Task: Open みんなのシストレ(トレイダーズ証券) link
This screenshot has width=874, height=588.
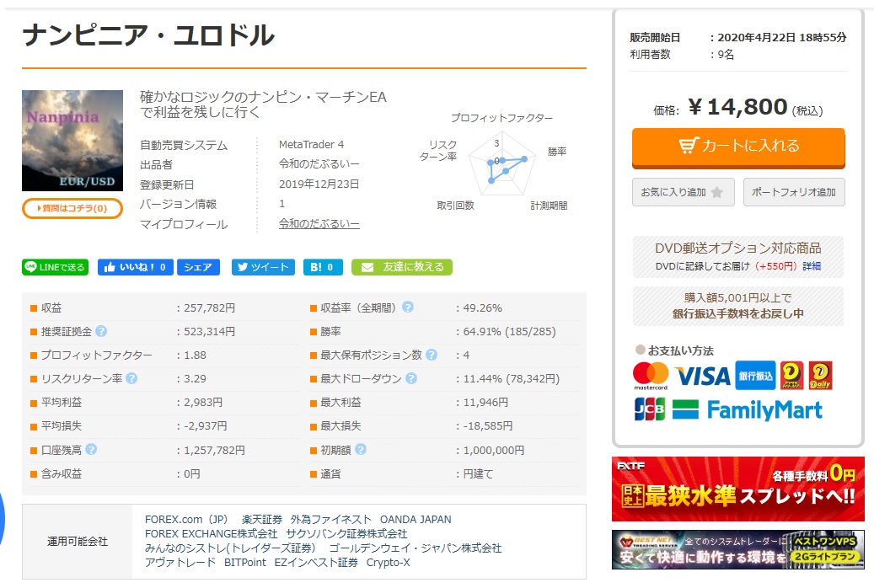Action: pyautogui.click(x=230, y=548)
